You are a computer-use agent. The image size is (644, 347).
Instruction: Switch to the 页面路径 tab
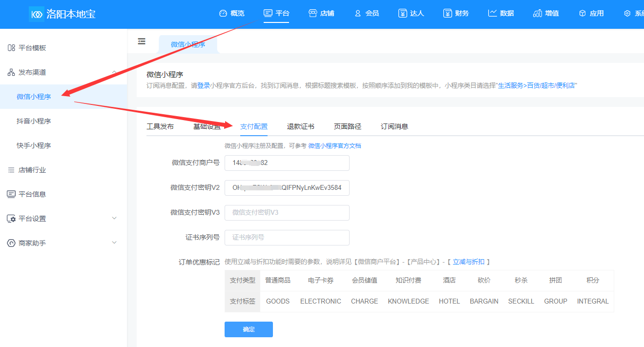[348, 126]
